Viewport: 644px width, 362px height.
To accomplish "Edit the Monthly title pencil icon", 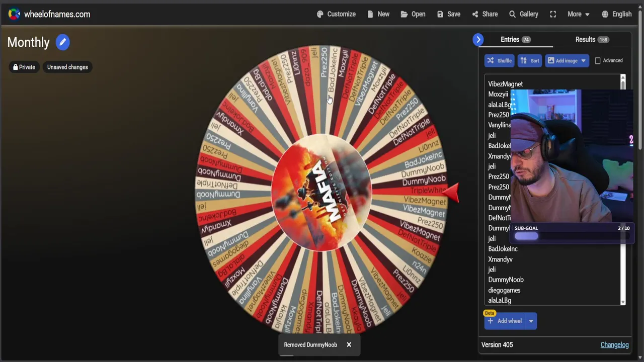I will tap(62, 42).
